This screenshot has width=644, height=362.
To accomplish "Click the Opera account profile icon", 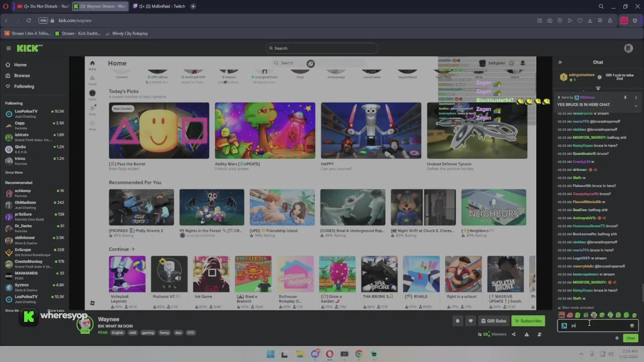I will click(610, 21).
